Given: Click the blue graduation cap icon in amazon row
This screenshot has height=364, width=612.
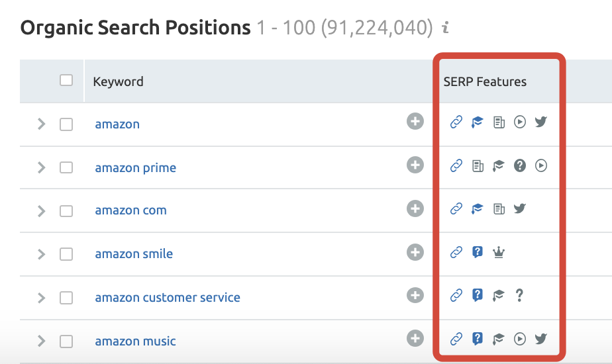Looking at the screenshot, I should point(477,122).
